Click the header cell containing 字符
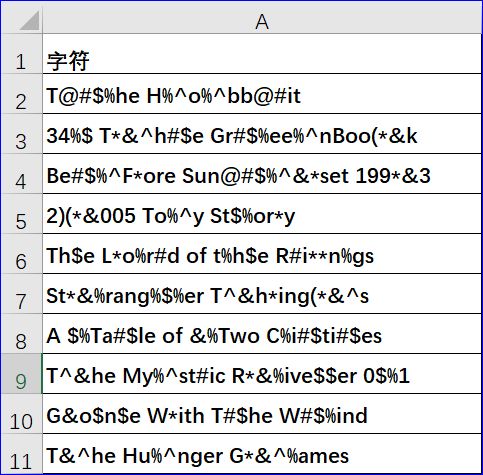The width and height of the screenshot is (483, 475). pos(262,54)
